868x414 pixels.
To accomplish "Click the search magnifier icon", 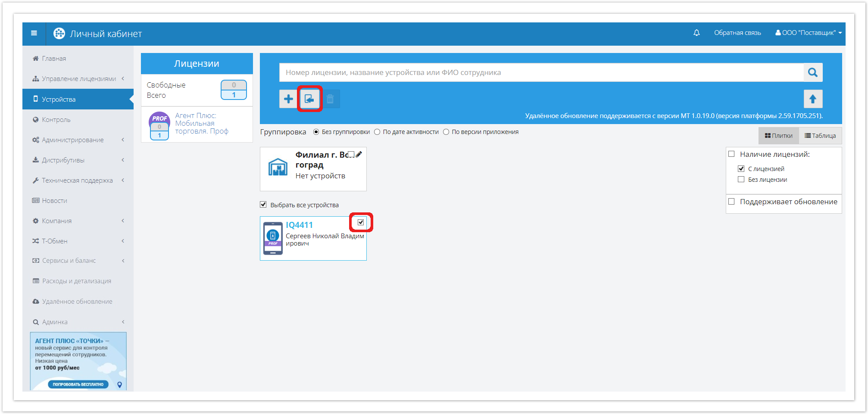I will 813,72.
